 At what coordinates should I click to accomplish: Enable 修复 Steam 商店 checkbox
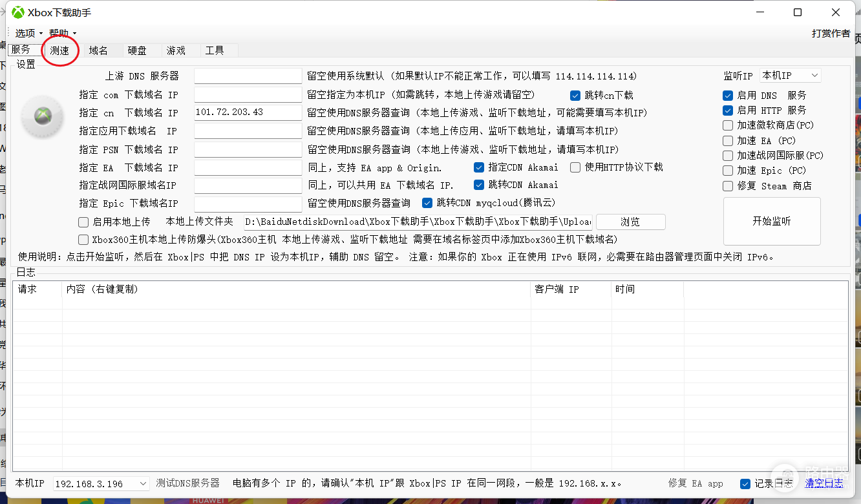728,186
